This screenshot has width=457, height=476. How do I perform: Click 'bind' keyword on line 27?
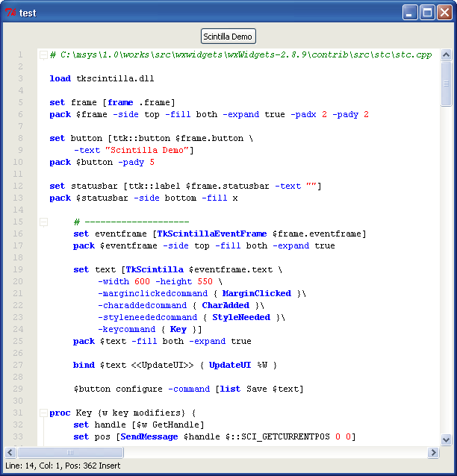click(84, 365)
